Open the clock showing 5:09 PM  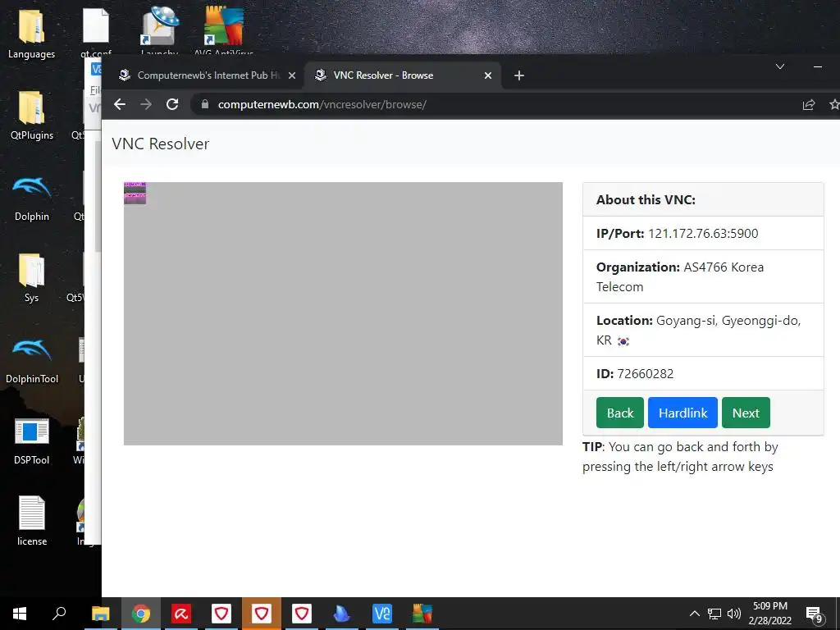pos(769,614)
